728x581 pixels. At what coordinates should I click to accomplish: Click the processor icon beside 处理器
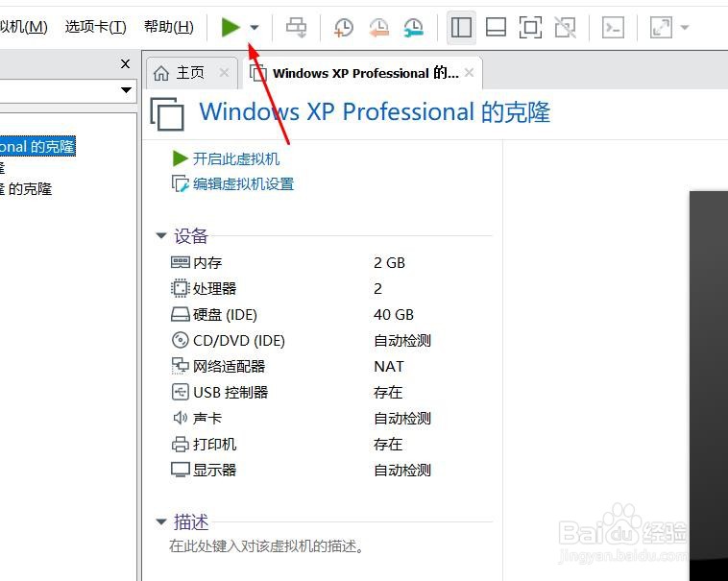point(181,288)
